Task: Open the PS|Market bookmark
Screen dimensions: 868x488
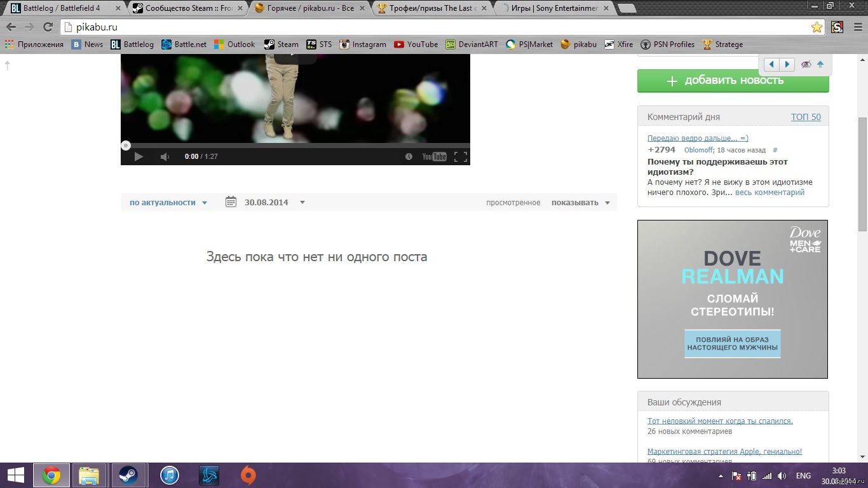Action: (x=529, y=44)
